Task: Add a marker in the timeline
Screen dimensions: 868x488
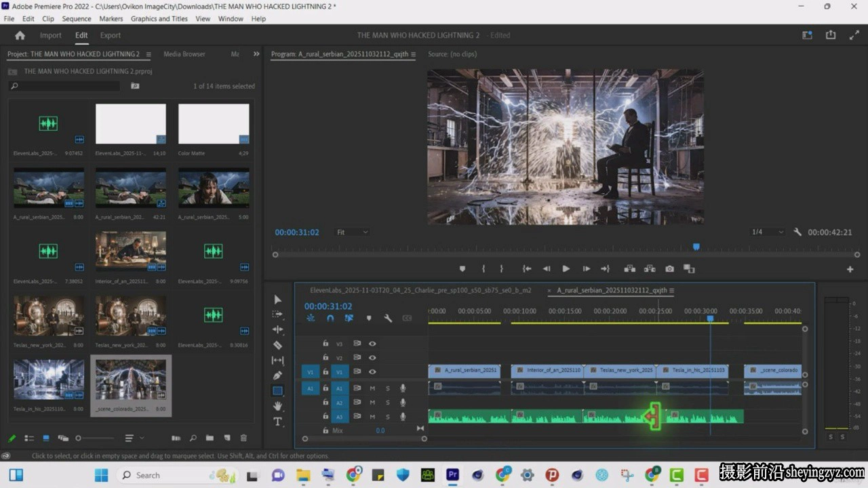Action: [x=369, y=318]
